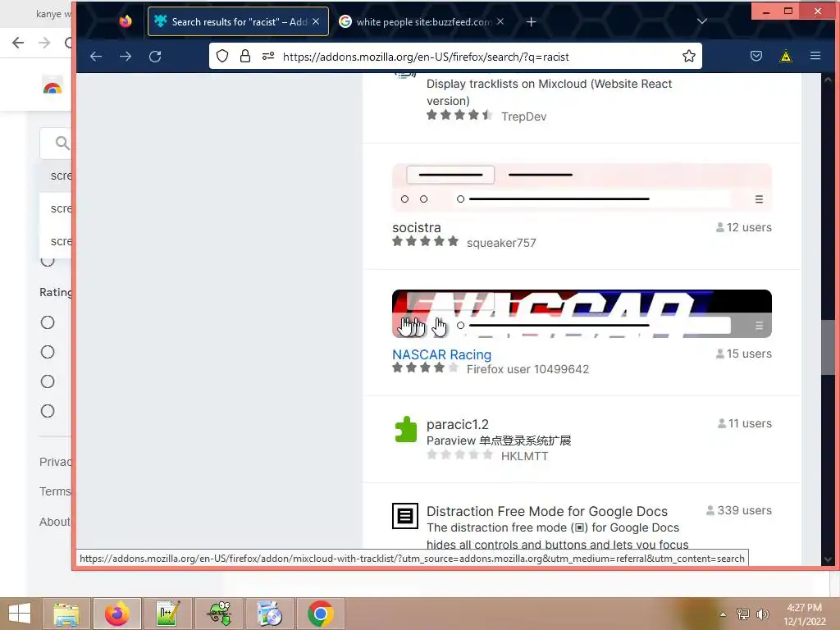
Task: Click the green chameleon taskbar app icon
Action: click(219, 614)
